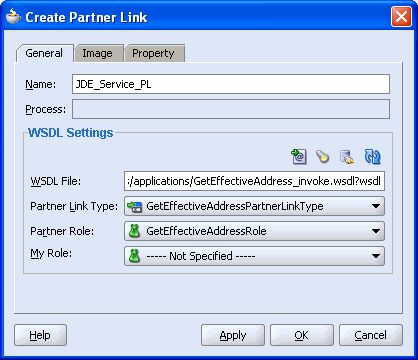Click the Apply button
Screen dimensions: 418x360
tap(233, 335)
